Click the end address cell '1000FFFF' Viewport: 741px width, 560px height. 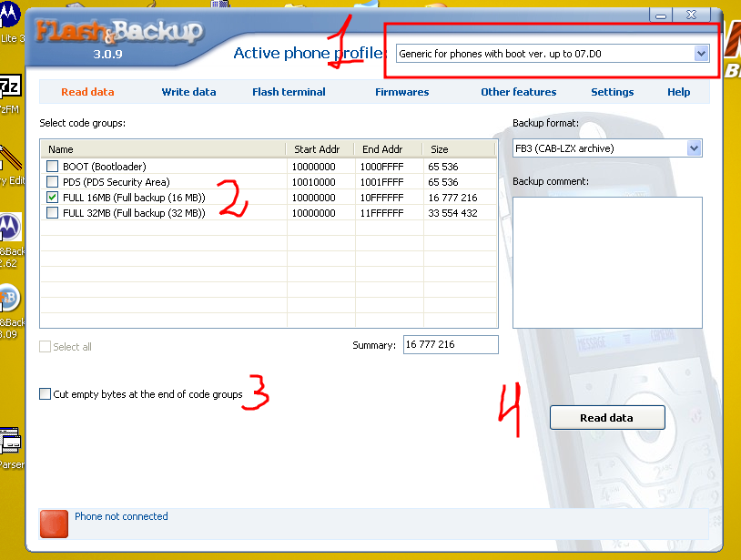381,167
